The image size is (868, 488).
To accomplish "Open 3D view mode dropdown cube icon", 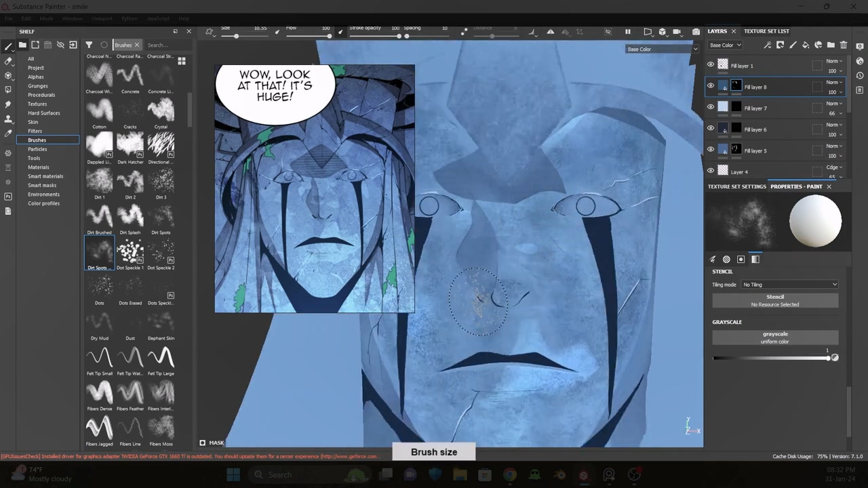I will click(663, 32).
